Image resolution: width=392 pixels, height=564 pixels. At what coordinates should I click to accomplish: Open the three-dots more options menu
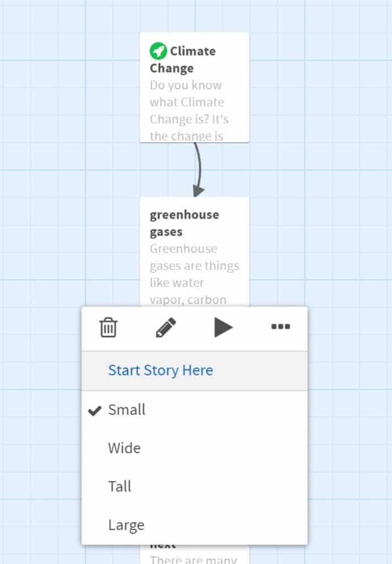pos(281,327)
